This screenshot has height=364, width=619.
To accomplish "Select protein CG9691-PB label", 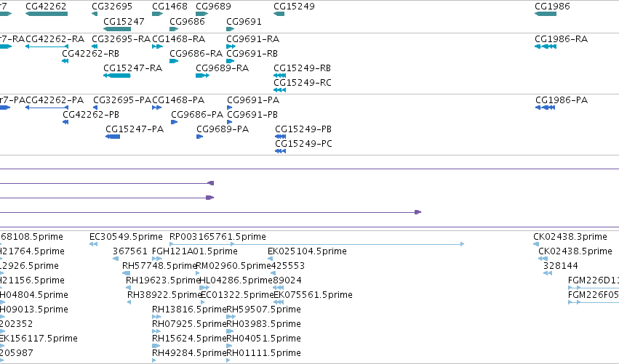I will tap(252, 115).
